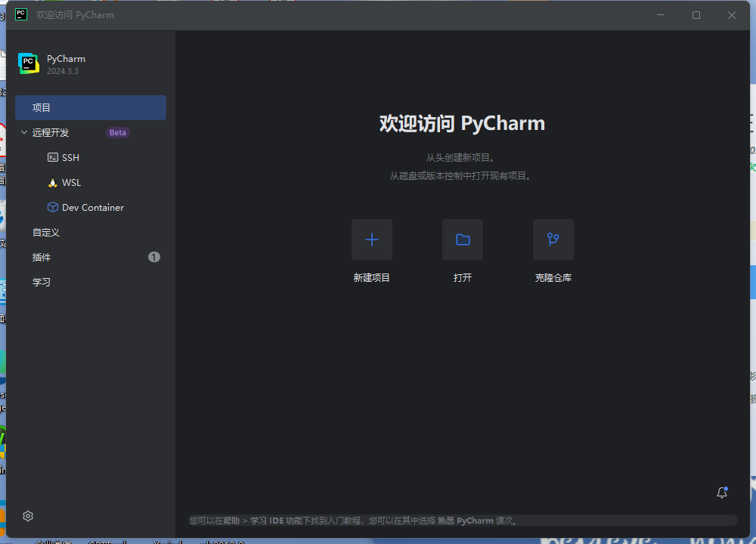Click the Clone Repository branch icon
Image resolution: width=756 pixels, height=544 pixels.
point(553,240)
